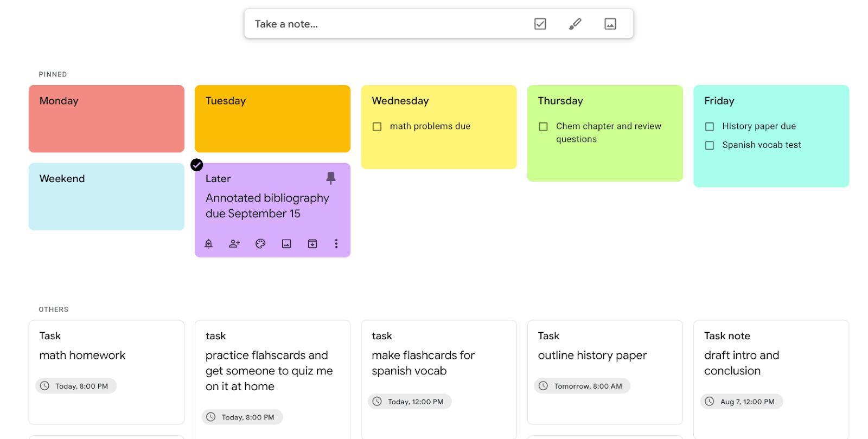Click the Tomorrow 8:00 AM reminder chip
The height and width of the screenshot is (439, 868).
pos(583,386)
